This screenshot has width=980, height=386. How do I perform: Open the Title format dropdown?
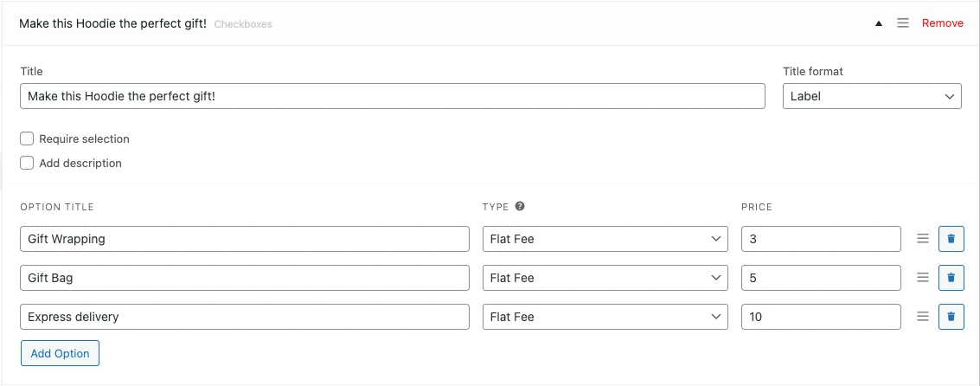(x=872, y=96)
